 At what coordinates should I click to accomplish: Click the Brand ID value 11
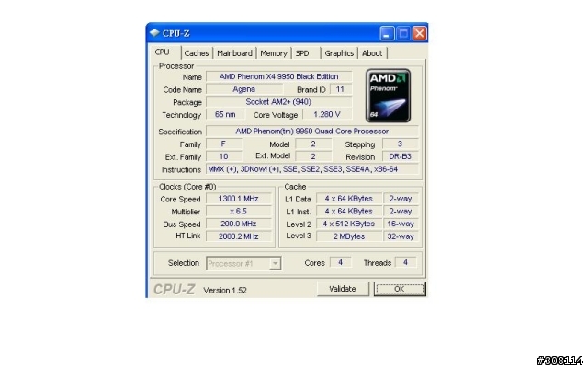(341, 89)
